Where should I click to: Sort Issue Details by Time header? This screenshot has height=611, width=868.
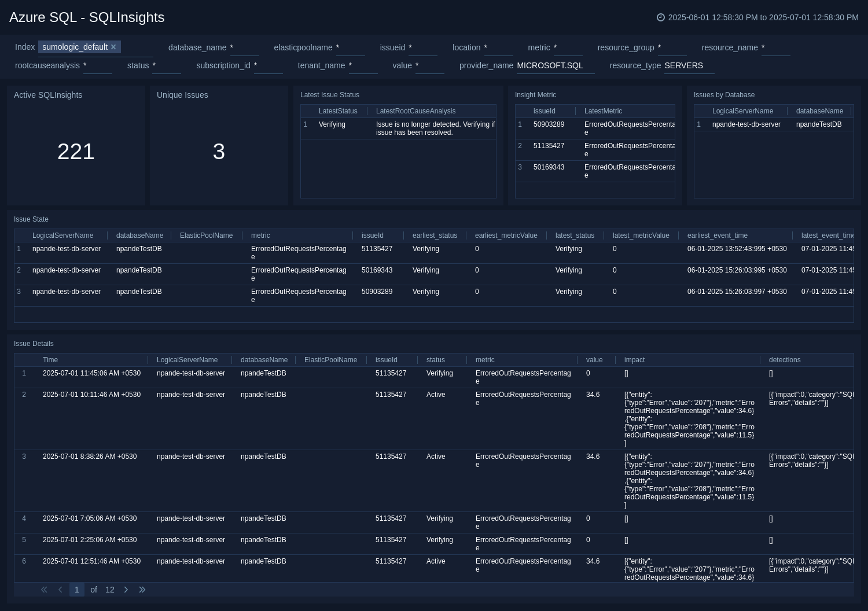(50, 360)
